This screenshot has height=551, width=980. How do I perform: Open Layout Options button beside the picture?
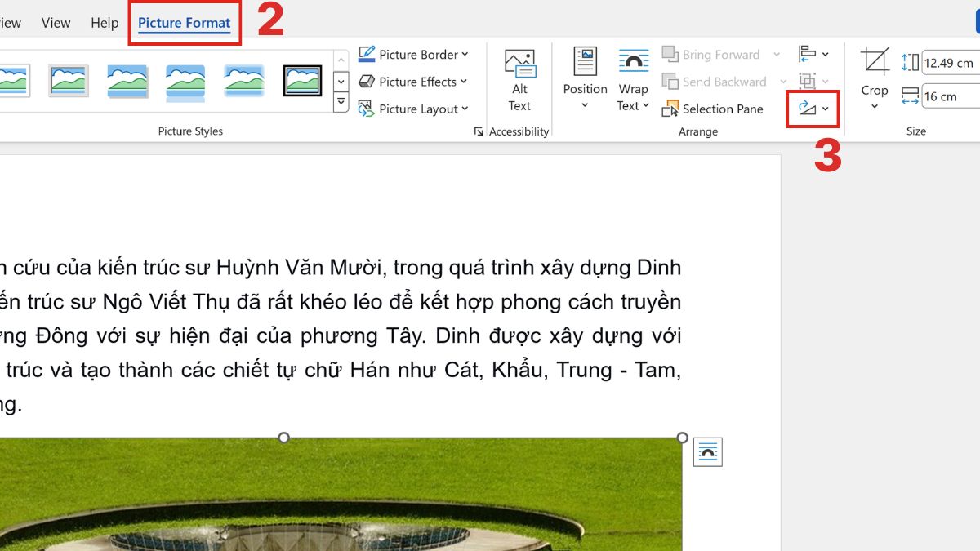point(708,452)
